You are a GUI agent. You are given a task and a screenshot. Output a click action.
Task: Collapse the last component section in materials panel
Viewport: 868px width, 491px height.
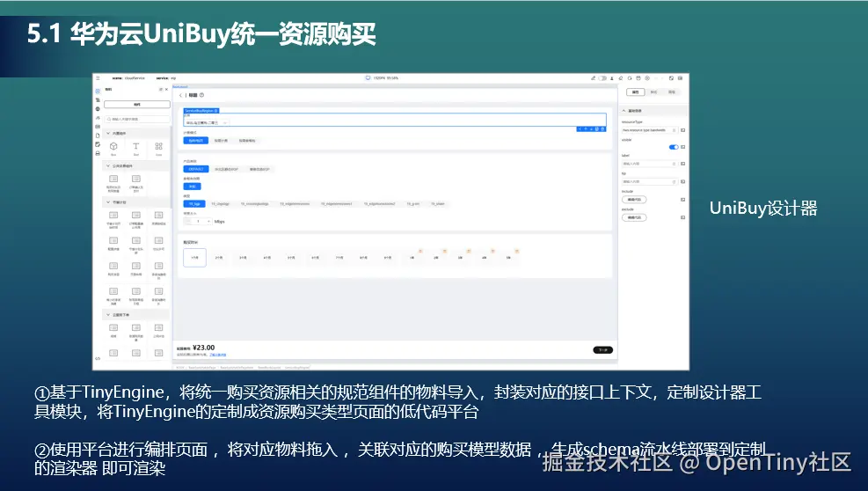(108, 315)
